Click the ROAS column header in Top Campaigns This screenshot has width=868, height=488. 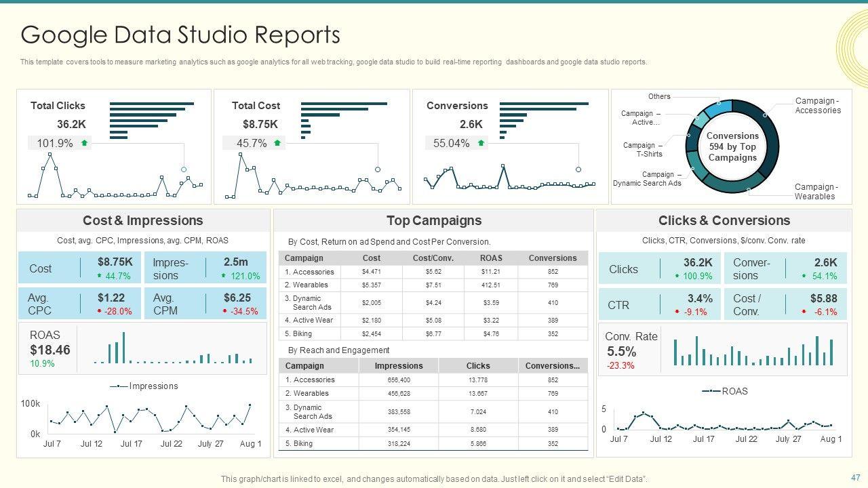491,258
